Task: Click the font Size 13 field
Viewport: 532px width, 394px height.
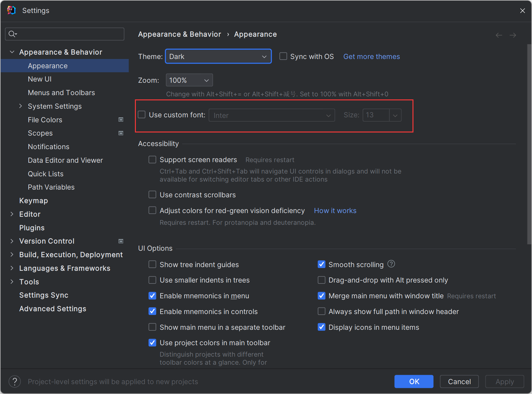Action: (x=376, y=115)
